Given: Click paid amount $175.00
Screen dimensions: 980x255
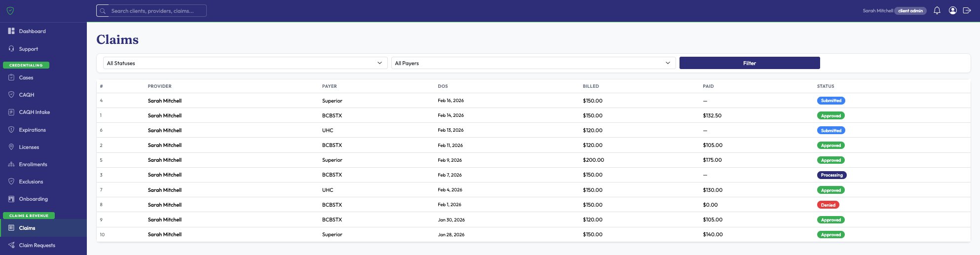Looking at the screenshot, I should pos(712,160).
